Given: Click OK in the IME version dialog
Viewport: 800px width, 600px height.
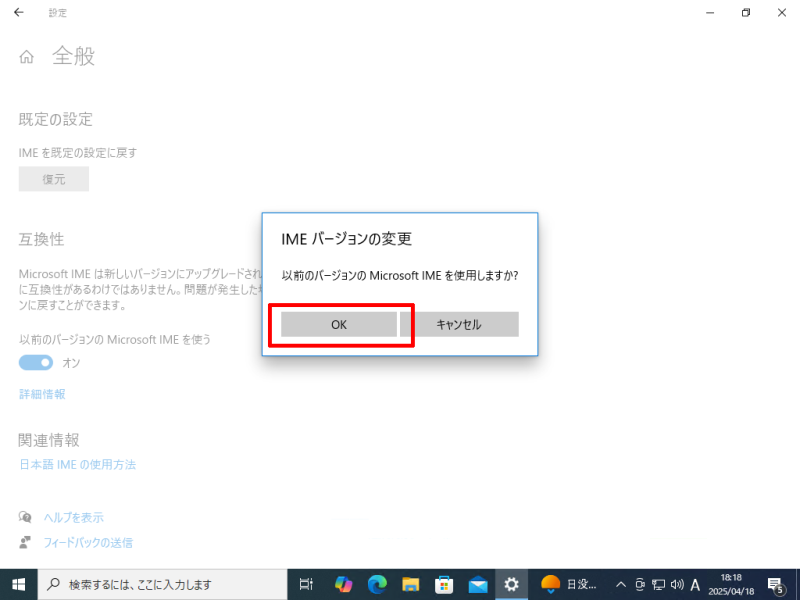Looking at the screenshot, I should (x=339, y=325).
